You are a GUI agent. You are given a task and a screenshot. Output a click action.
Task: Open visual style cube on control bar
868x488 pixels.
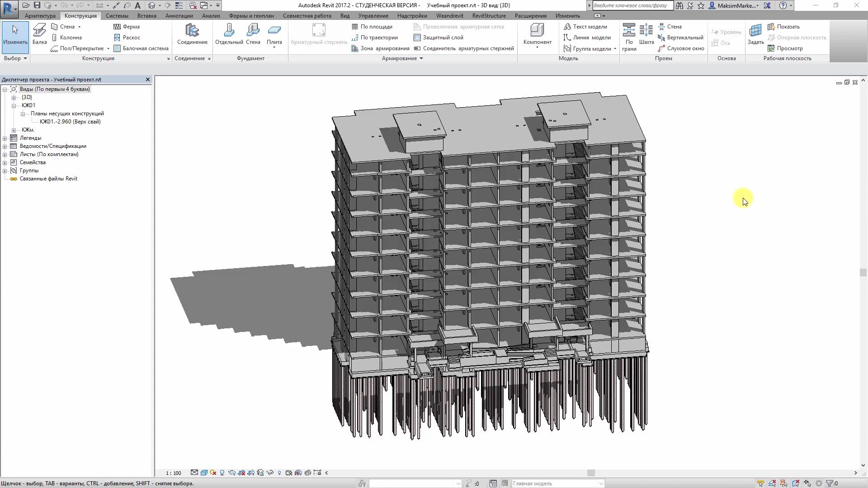coord(204,473)
